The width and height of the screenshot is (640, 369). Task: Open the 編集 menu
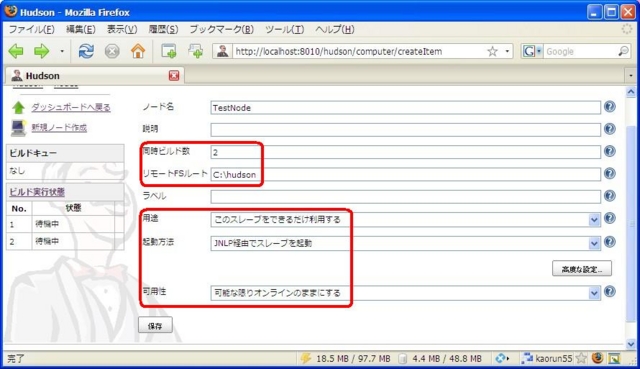pyautogui.click(x=80, y=29)
